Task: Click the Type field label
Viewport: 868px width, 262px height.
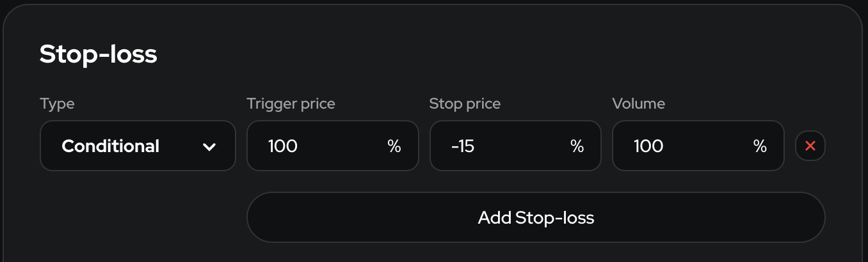Action: tap(57, 104)
